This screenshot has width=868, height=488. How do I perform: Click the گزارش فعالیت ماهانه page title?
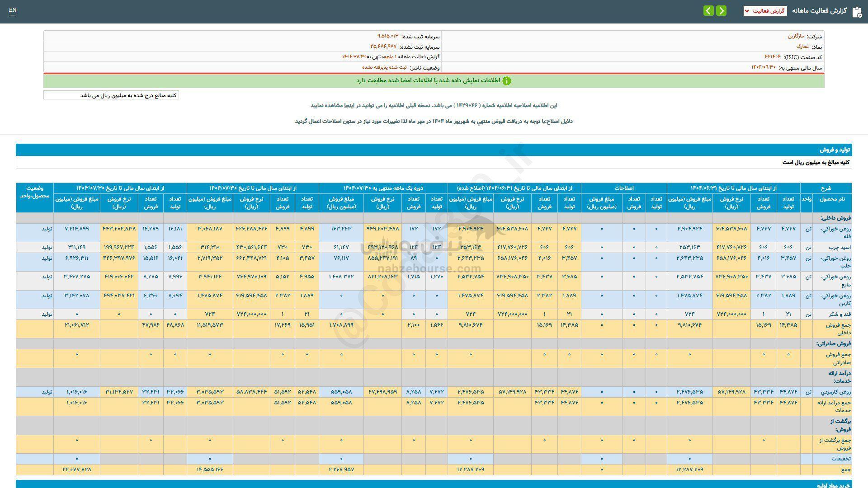coord(819,11)
